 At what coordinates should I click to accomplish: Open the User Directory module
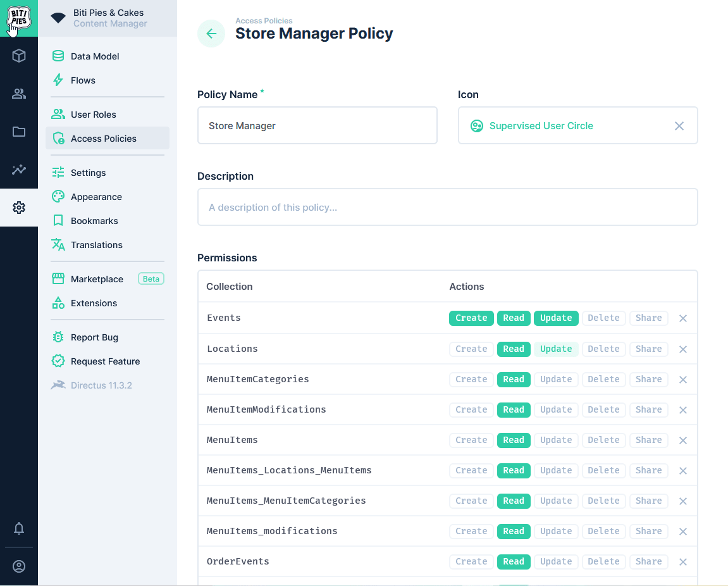[x=18, y=94]
